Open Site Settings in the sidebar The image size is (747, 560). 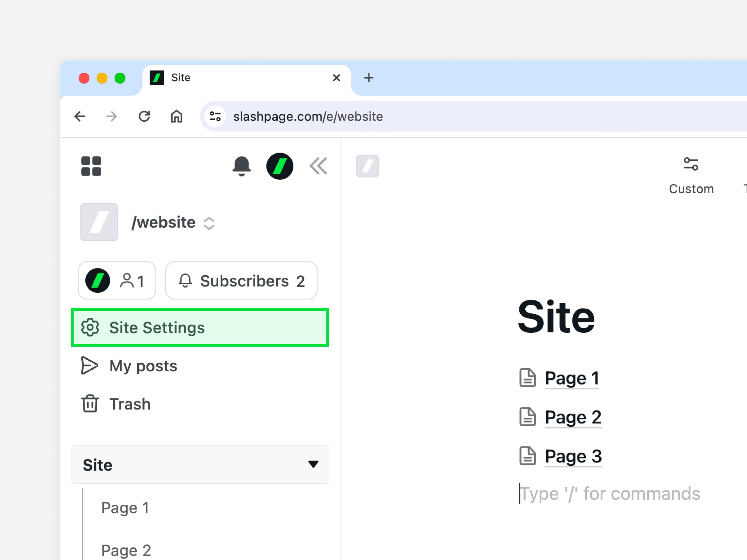[x=200, y=328]
